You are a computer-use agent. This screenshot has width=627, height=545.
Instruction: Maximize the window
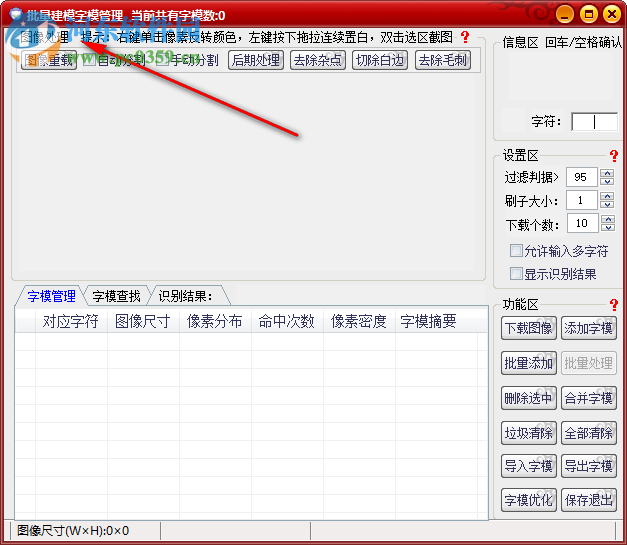[x=589, y=14]
